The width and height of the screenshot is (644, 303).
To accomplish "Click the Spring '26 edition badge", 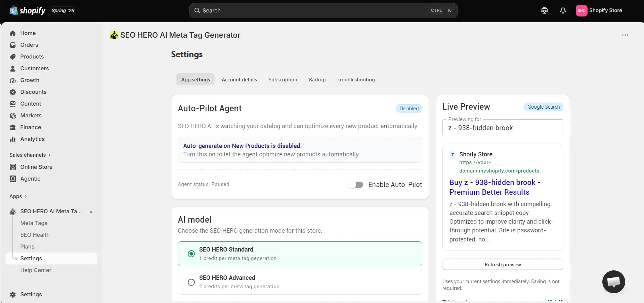I will click(63, 10).
